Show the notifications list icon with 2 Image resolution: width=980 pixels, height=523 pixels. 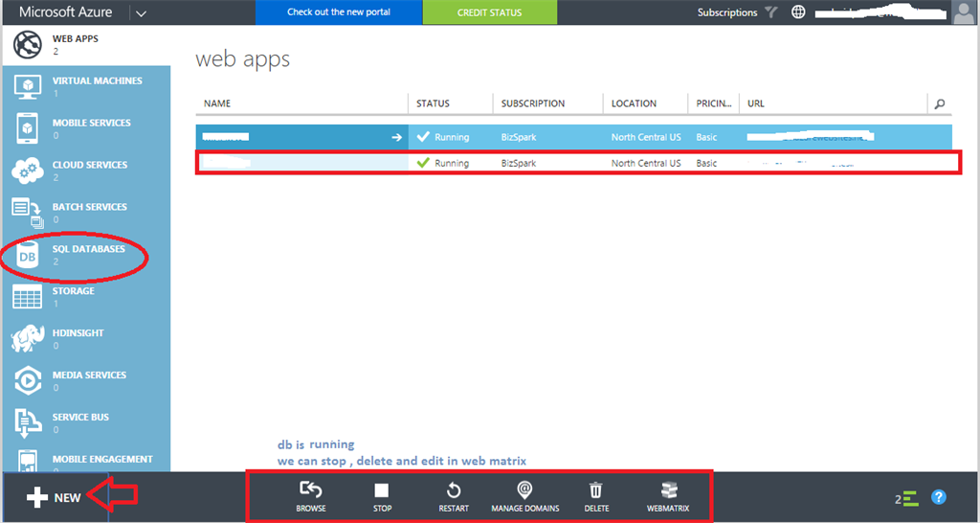coord(906,499)
